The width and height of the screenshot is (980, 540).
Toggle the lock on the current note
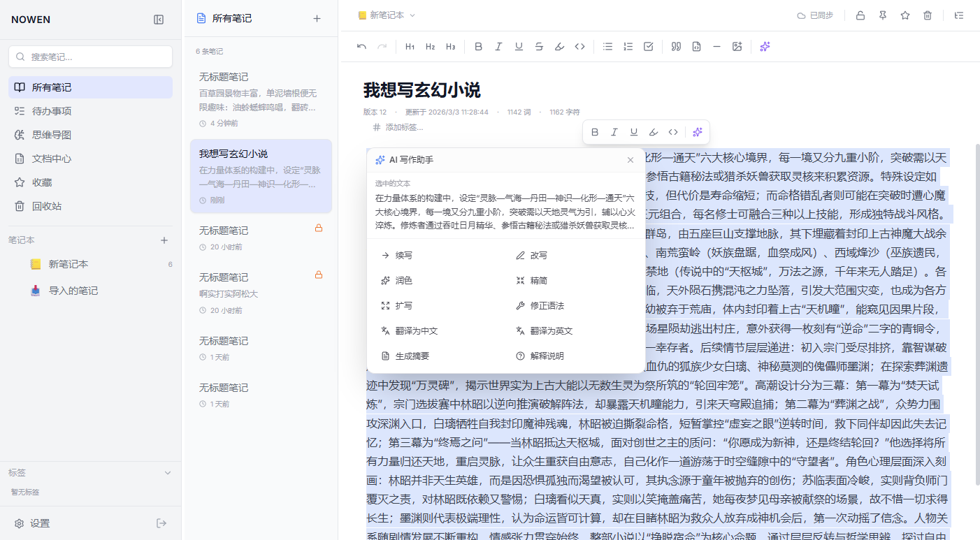pyautogui.click(x=860, y=15)
